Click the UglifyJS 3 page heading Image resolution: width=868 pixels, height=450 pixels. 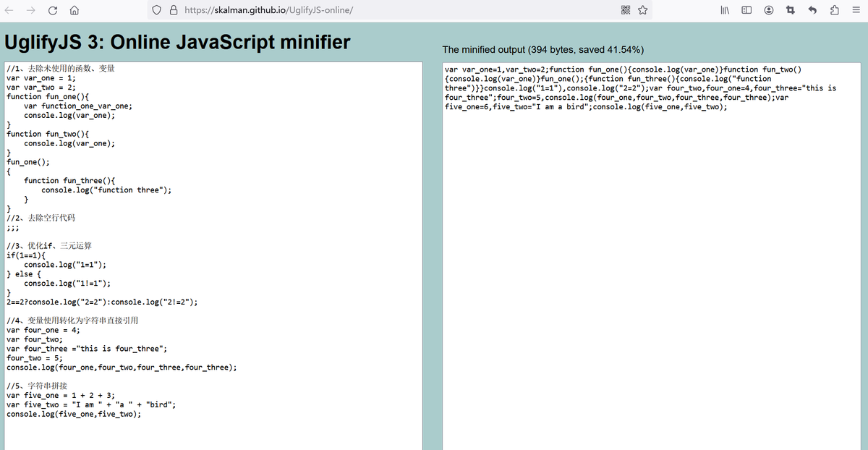coord(177,42)
